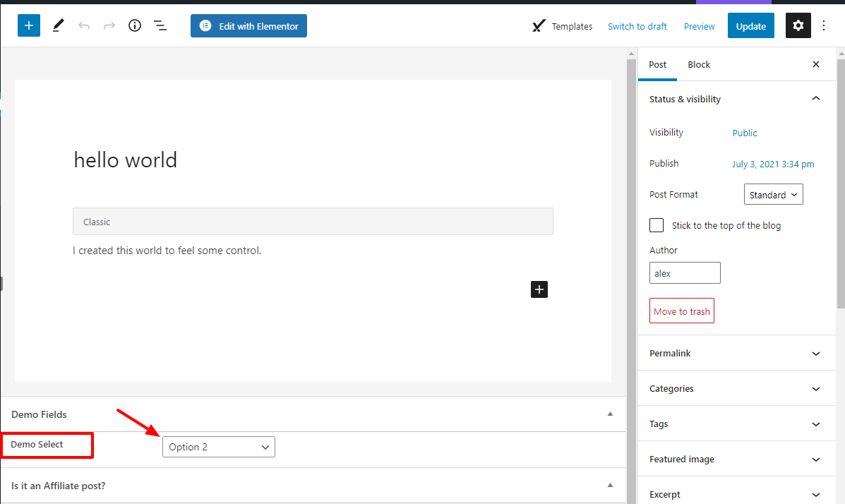Image resolution: width=845 pixels, height=504 pixels.
Task: Click the blue add block inserter icon
Action: click(29, 26)
